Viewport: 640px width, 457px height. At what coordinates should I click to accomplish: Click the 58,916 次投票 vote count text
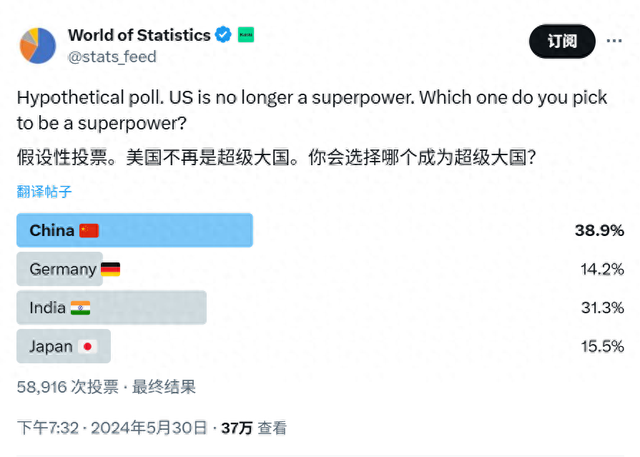(68, 387)
